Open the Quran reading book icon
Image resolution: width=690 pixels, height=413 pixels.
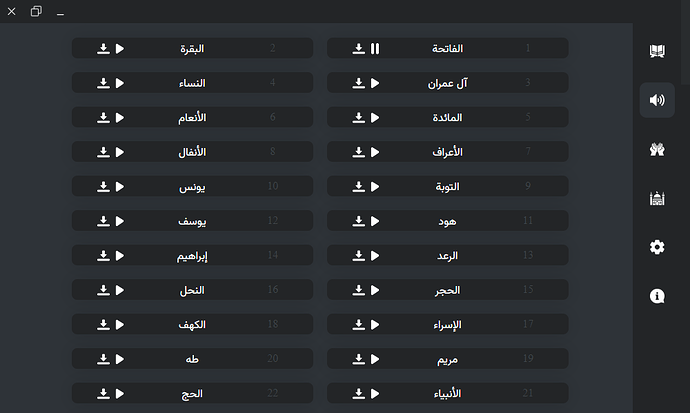[x=657, y=51]
